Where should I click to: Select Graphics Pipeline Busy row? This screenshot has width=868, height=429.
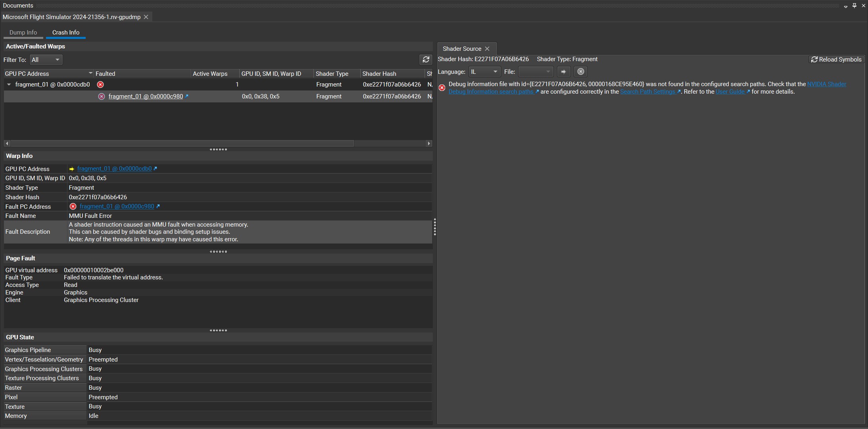point(218,350)
